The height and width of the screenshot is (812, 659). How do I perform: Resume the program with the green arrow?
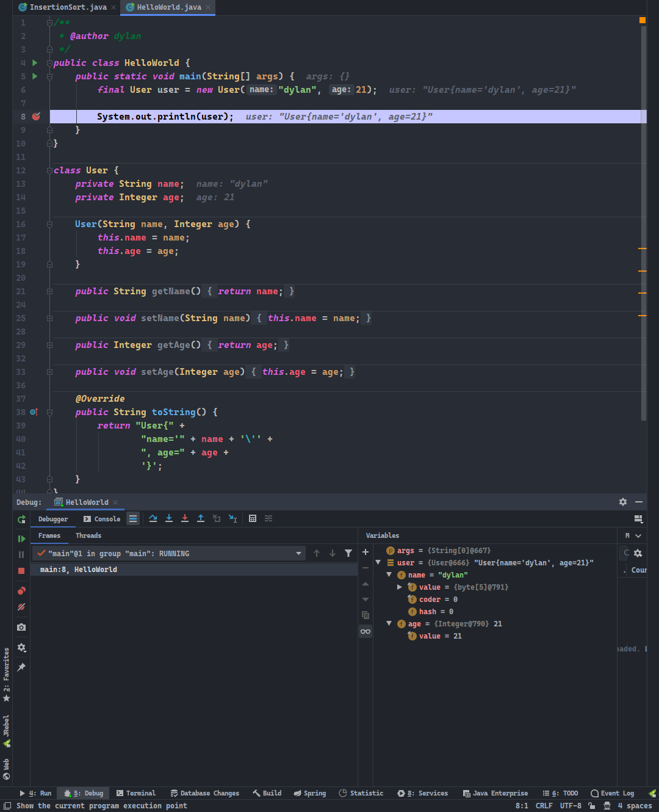click(21, 538)
